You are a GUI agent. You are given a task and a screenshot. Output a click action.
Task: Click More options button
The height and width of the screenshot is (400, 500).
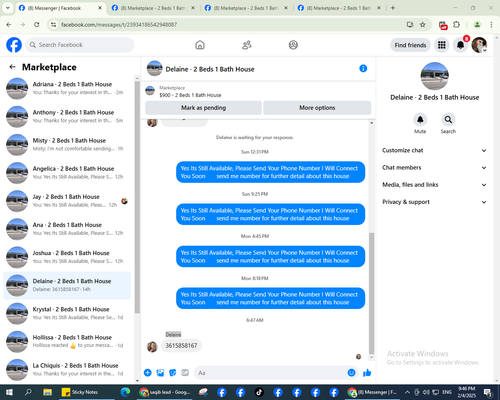pos(317,108)
